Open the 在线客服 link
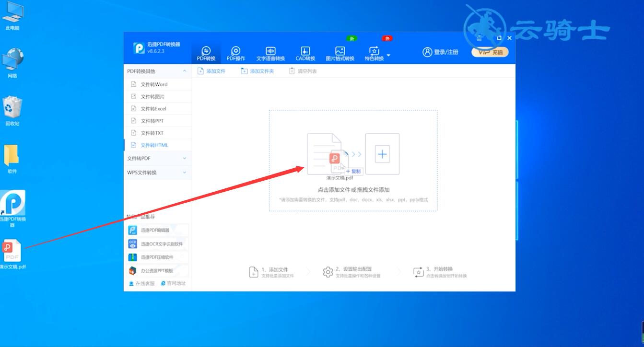The height and width of the screenshot is (347, 644). 141,283
